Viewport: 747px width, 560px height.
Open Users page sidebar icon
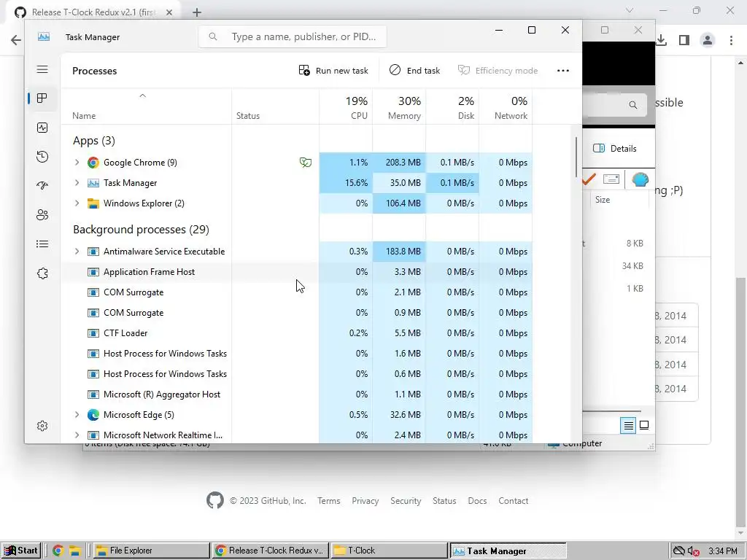click(x=42, y=215)
